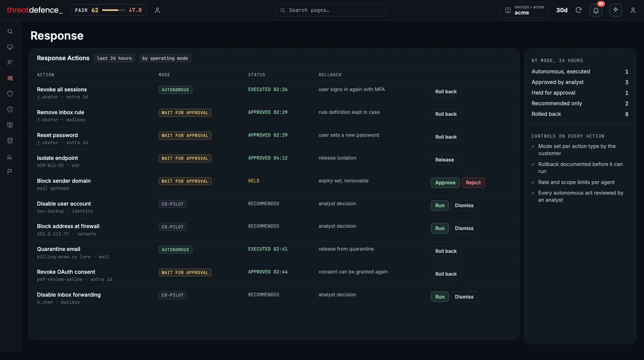Run Block address at firewall
Screen dimensions: 644x360
440,228
